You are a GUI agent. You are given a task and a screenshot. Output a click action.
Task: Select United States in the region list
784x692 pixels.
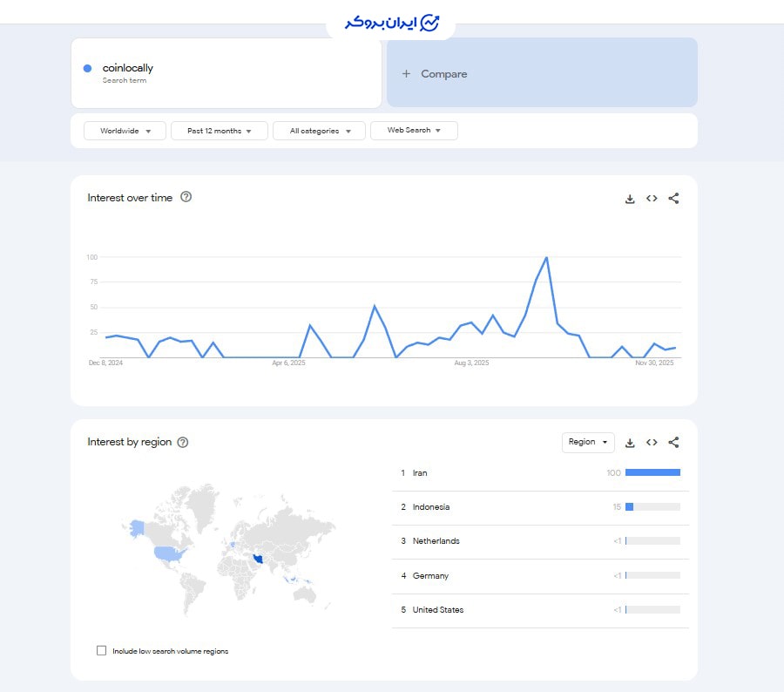[x=540, y=610]
